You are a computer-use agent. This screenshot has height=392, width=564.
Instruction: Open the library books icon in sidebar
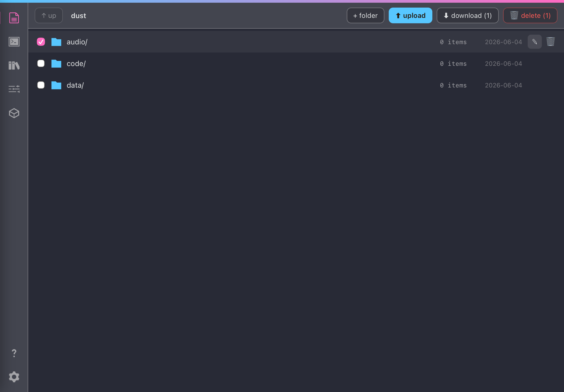coord(14,65)
